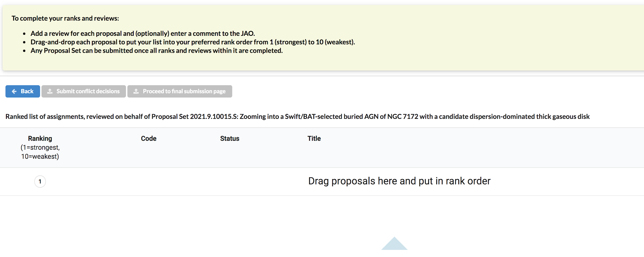Select the rank 1 circle badge

point(40,181)
